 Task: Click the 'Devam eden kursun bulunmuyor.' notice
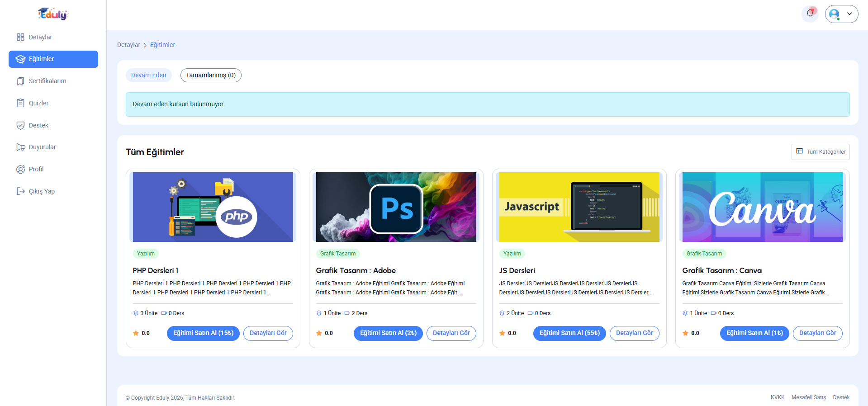point(488,104)
